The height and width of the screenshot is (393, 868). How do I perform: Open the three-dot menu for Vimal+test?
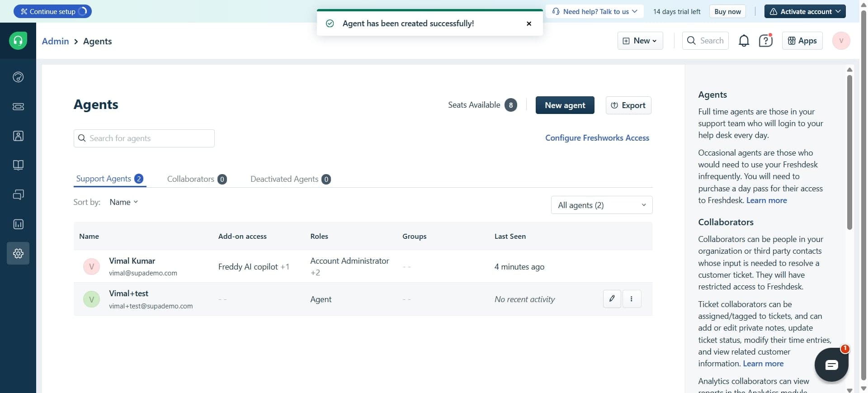pyautogui.click(x=632, y=299)
